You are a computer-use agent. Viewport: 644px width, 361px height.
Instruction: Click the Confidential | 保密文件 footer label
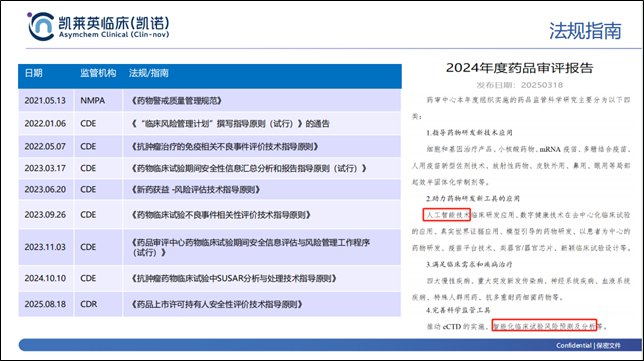[588, 345]
